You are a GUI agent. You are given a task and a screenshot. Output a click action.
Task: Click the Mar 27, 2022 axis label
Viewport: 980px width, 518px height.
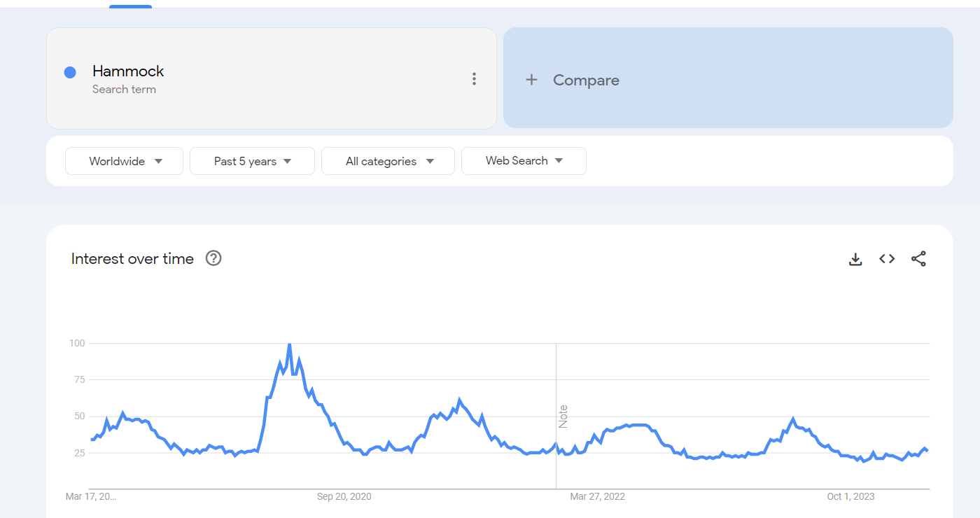coord(597,496)
